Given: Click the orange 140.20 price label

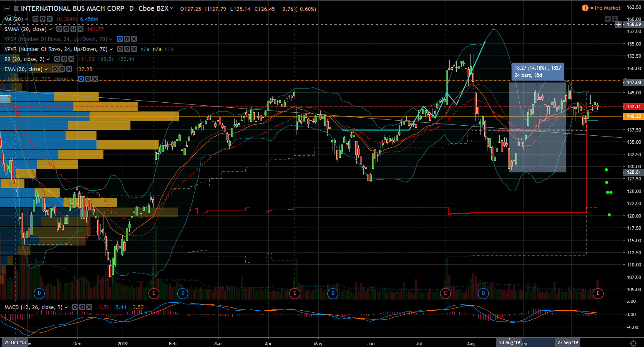Looking at the screenshot, I should click(634, 117).
